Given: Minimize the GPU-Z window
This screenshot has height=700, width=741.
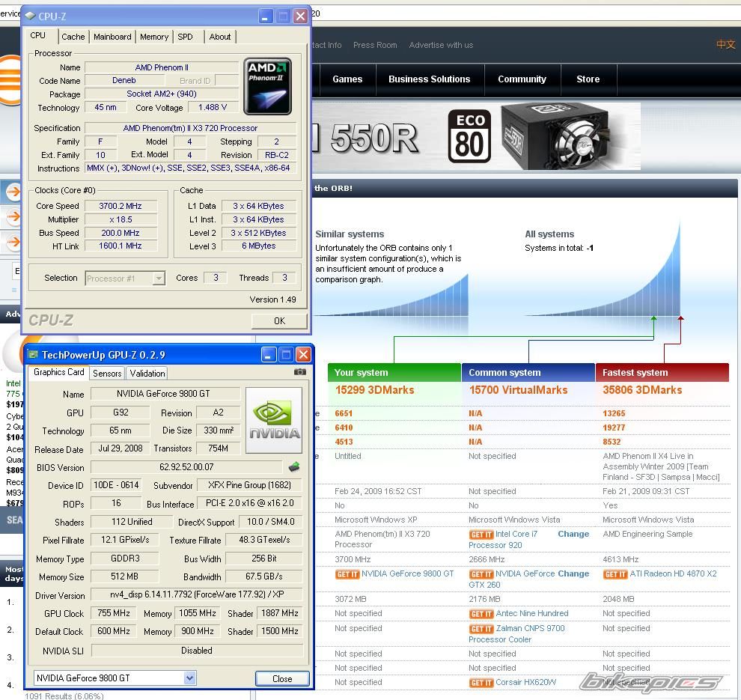Looking at the screenshot, I should coord(269,354).
